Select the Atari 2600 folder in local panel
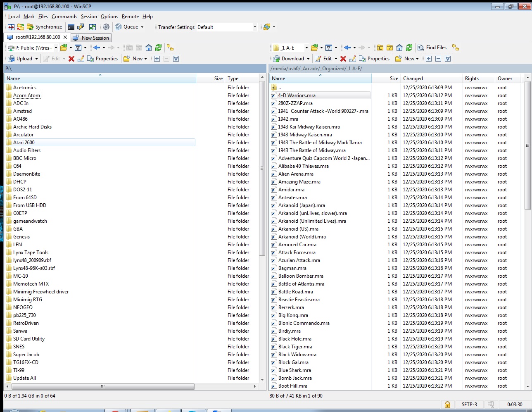Image resolution: width=532 pixels, height=412 pixels. pyautogui.click(x=100, y=143)
